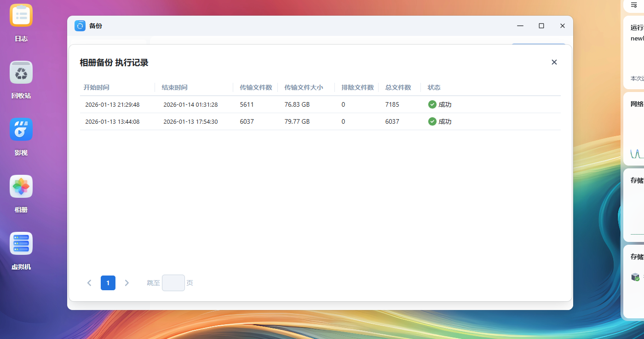Go to the next page of records
The image size is (644, 339).
(127, 283)
